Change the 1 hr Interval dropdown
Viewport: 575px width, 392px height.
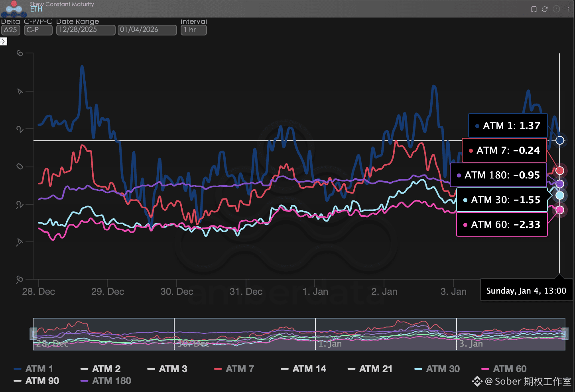point(193,30)
